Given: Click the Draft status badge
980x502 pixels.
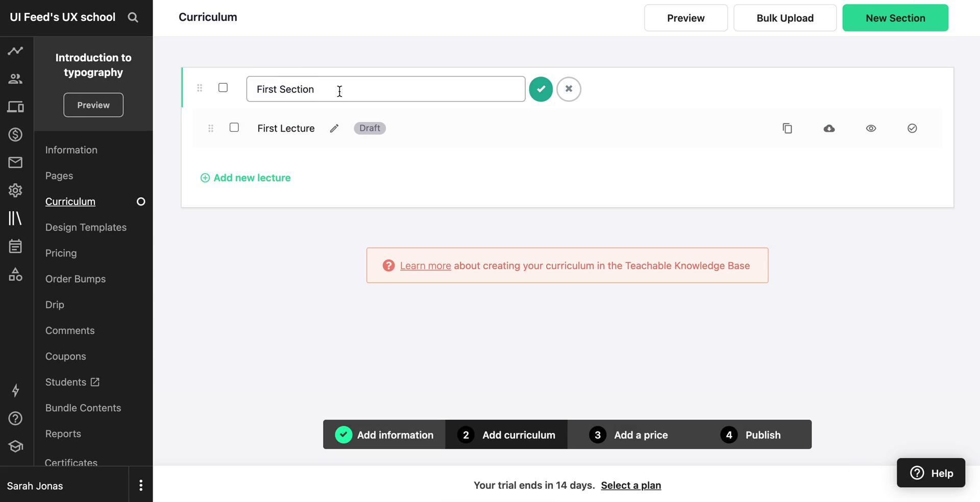Looking at the screenshot, I should pos(370,129).
